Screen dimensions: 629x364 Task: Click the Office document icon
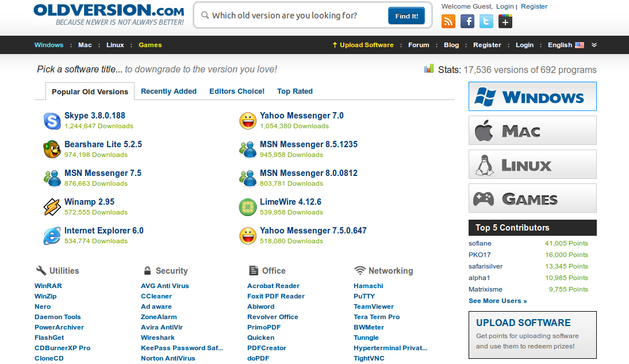[x=254, y=270]
